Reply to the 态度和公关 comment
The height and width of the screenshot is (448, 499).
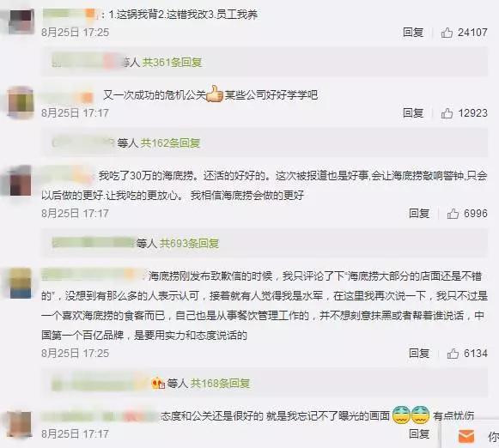419,433
